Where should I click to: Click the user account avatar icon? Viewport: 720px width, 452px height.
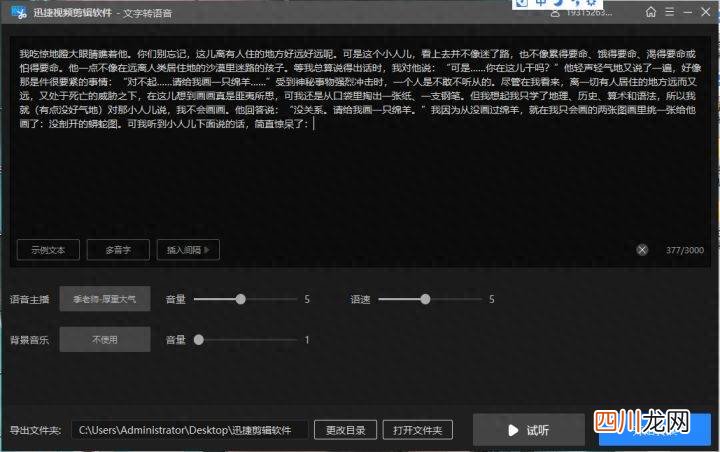(555, 13)
